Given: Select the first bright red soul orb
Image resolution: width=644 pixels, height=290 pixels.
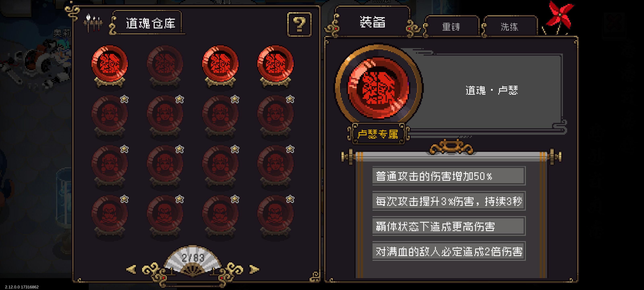Looking at the screenshot, I should coord(109,66).
